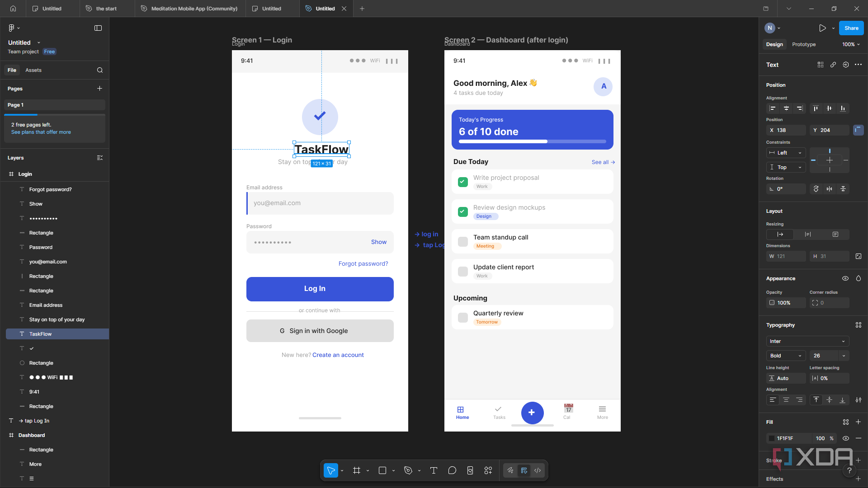Align text left in Typography alignment
The height and width of the screenshot is (488, 868).
pyautogui.click(x=773, y=400)
